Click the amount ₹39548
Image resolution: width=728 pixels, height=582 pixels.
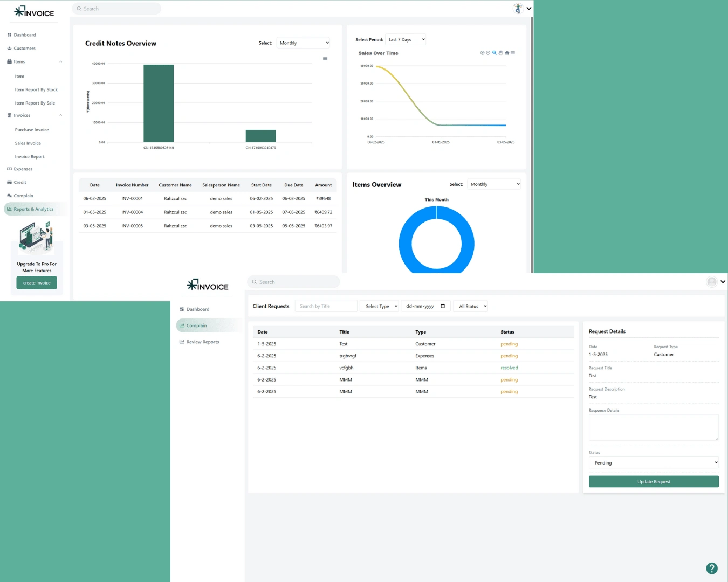tap(324, 199)
